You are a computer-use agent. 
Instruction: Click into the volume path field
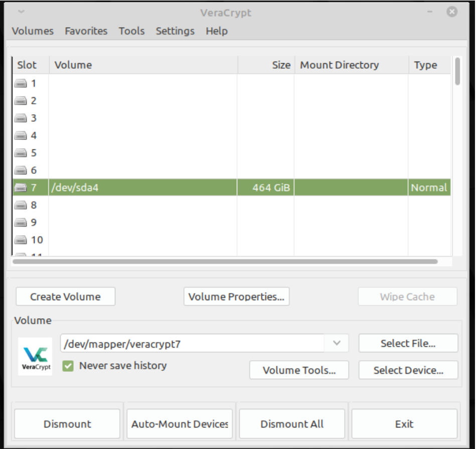coord(193,343)
